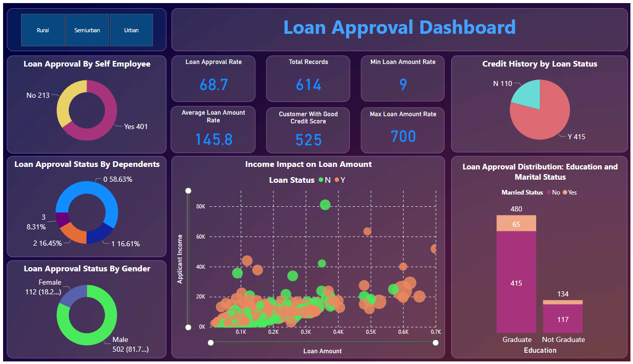633x364 pixels.
Task: Click the green N Loan Status legend marker
Action: pyautogui.click(x=321, y=180)
